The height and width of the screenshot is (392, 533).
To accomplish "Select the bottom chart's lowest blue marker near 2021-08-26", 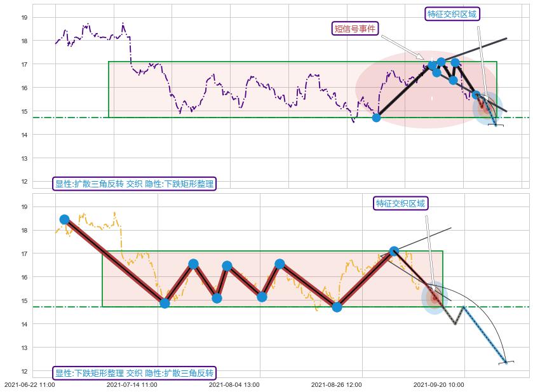I will point(337,307).
